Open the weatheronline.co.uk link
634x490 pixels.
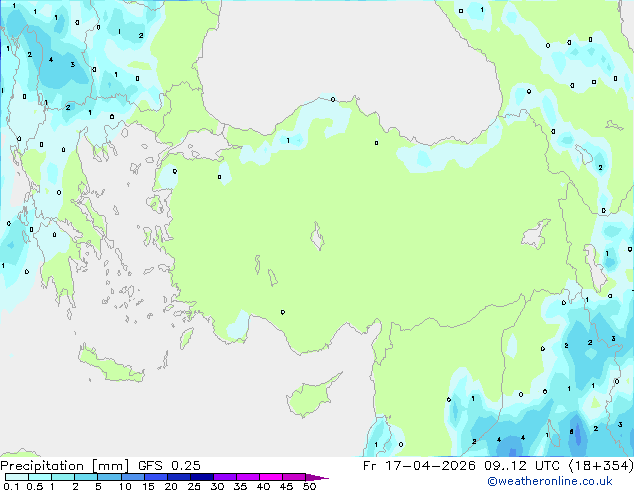pyautogui.click(x=550, y=481)
